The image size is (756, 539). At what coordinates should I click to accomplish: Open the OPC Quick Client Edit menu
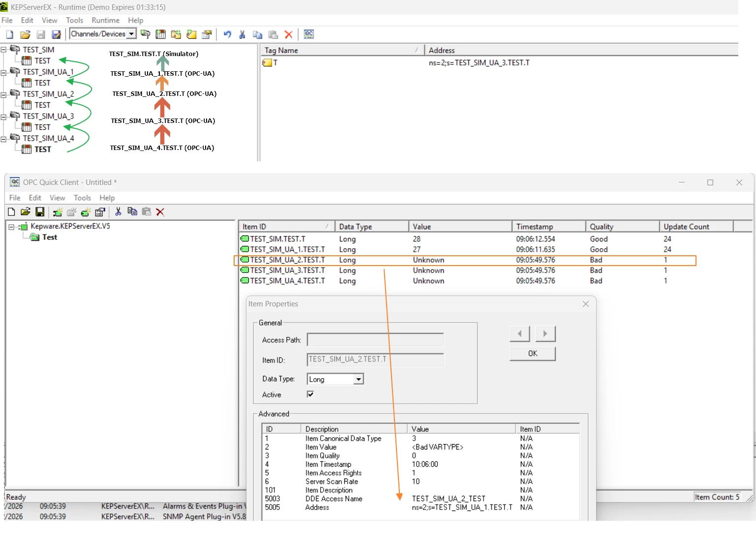click(x=35, y=198)
